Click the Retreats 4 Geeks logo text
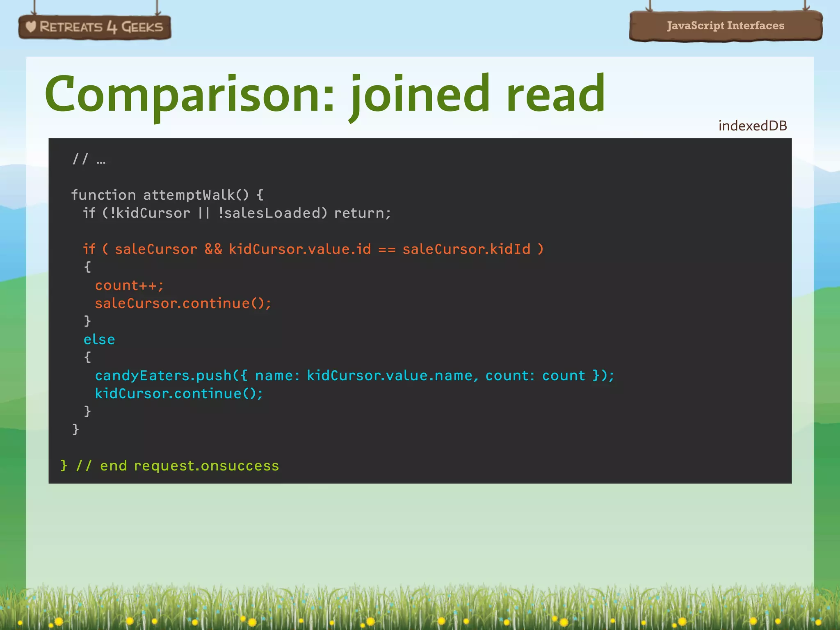Image resolution: width=840 pixels, height=630 pixels. point(101,27)
